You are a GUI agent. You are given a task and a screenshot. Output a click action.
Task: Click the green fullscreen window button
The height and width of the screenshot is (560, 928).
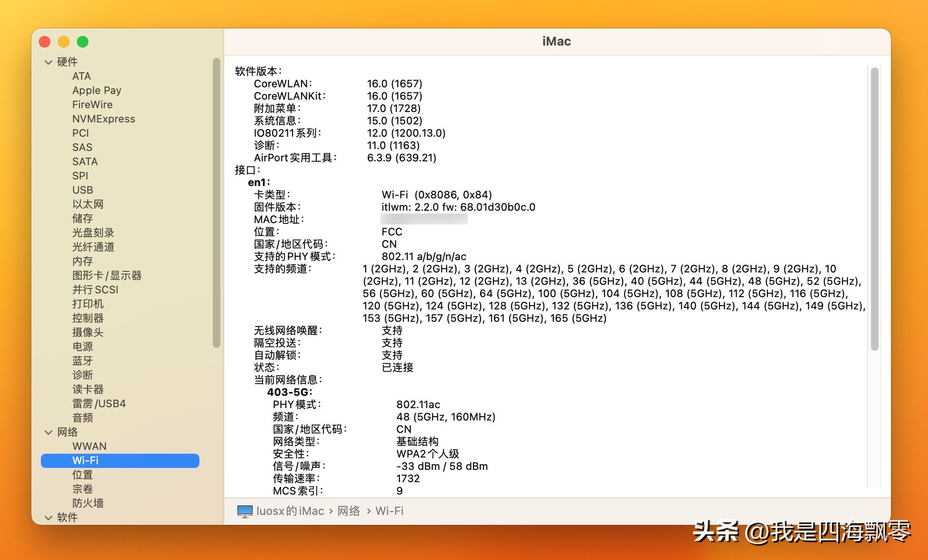(83, 42)
